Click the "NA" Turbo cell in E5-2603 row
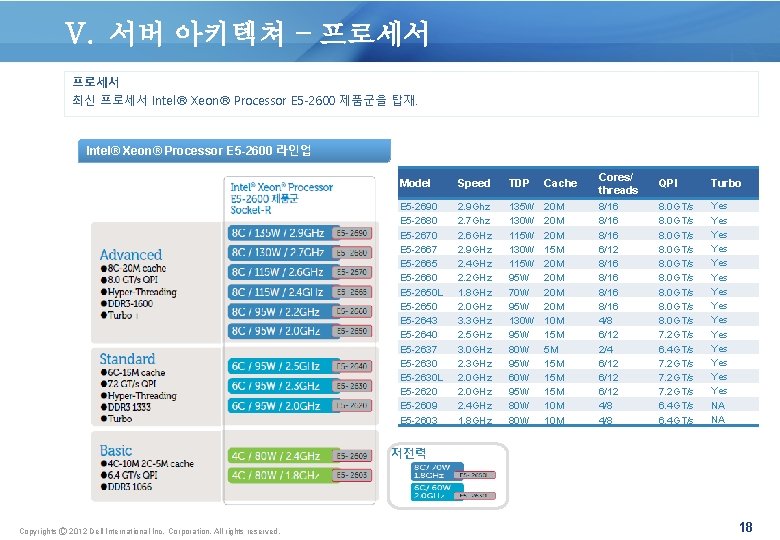 pos(718,420)
